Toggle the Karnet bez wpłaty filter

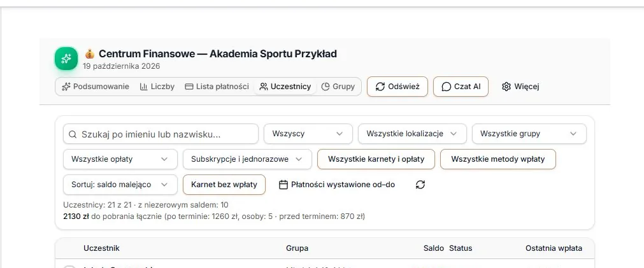(224, 185)
